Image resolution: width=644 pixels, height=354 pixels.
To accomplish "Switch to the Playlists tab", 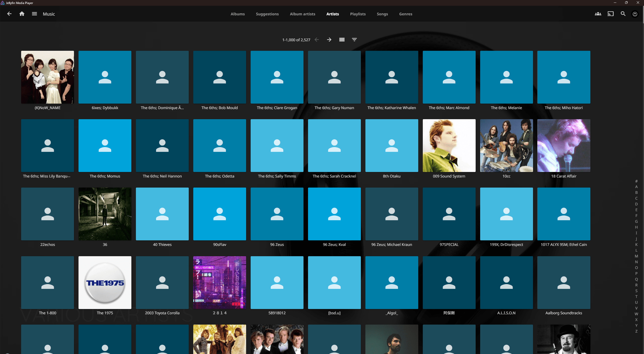I will coord(358,14).
